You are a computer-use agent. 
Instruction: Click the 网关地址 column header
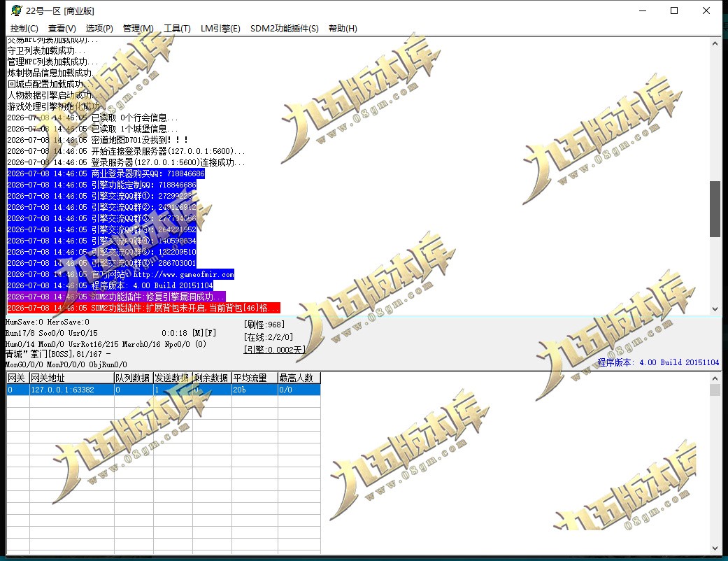click(x=72, y=378)
